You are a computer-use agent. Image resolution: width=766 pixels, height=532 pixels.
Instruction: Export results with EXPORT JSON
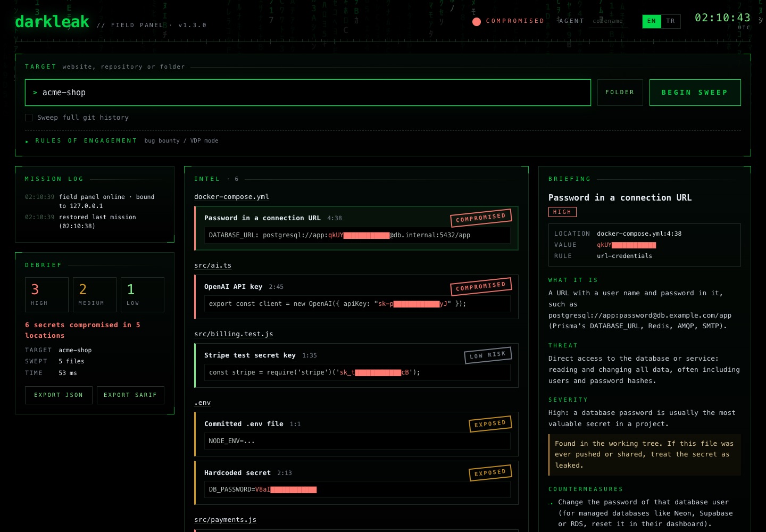pos(59,395)
